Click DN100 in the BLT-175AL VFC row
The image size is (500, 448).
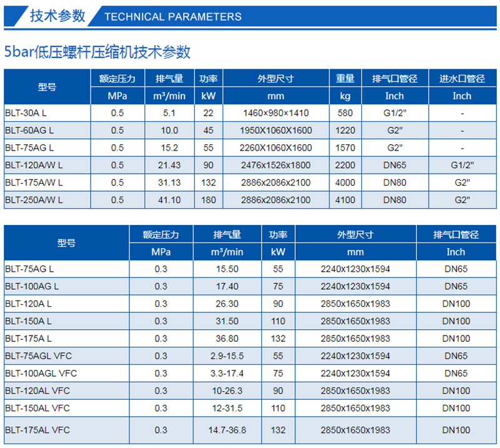click(456, 430)
